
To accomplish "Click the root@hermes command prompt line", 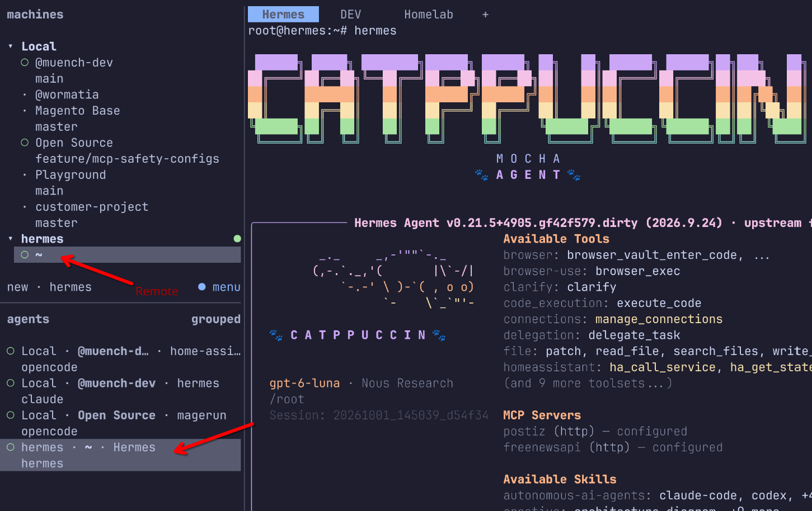I will click(x=322, y=31).
